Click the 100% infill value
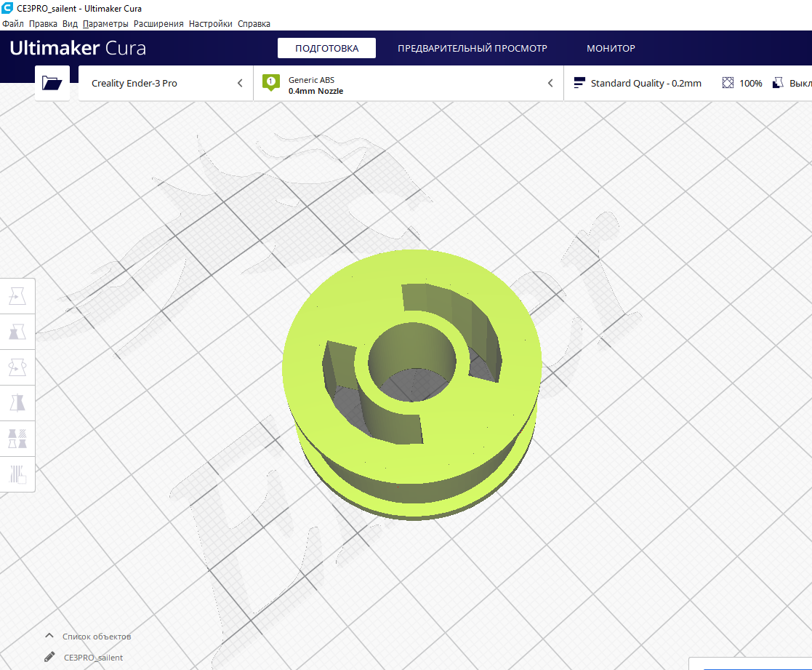 click(x=750, y=84)
